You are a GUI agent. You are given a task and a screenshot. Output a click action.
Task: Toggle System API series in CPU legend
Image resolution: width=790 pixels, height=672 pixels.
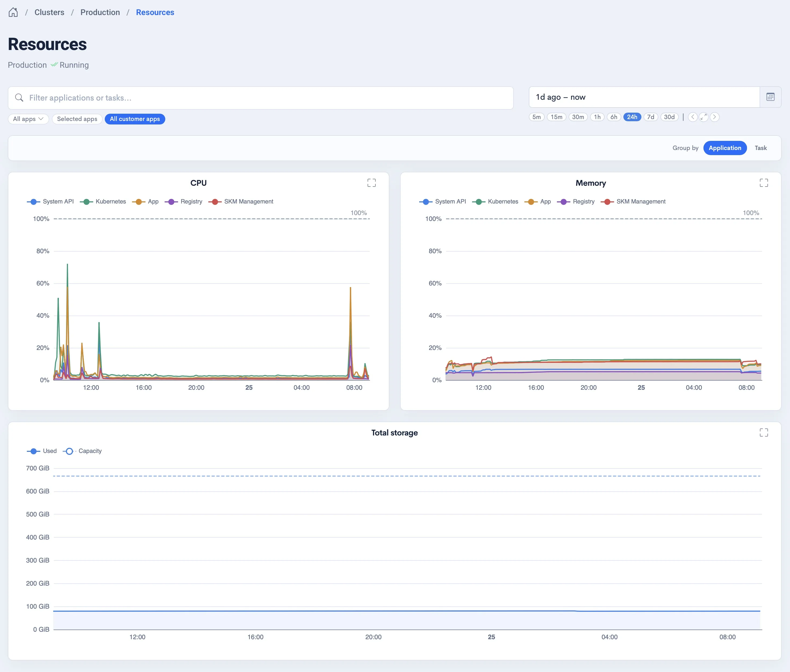[x=50, y=202]
